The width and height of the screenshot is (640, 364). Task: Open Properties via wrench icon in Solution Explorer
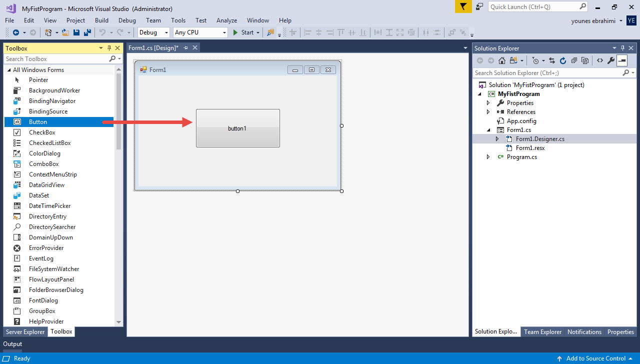(x=610, y=60)
